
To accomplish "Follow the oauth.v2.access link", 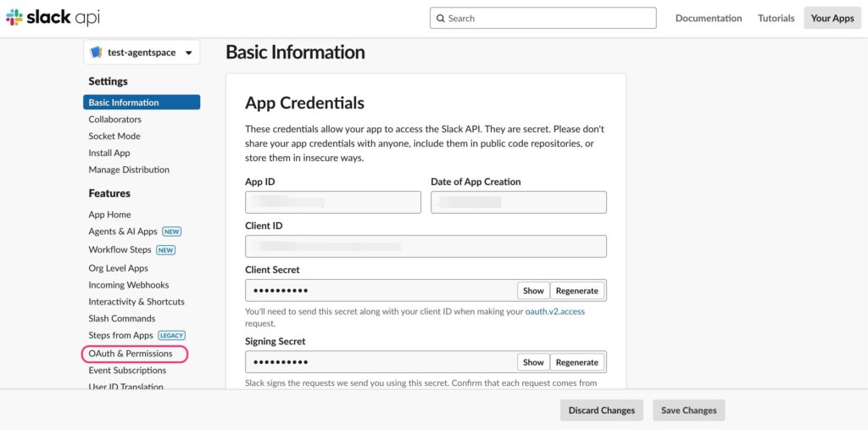I will (554, 311).
